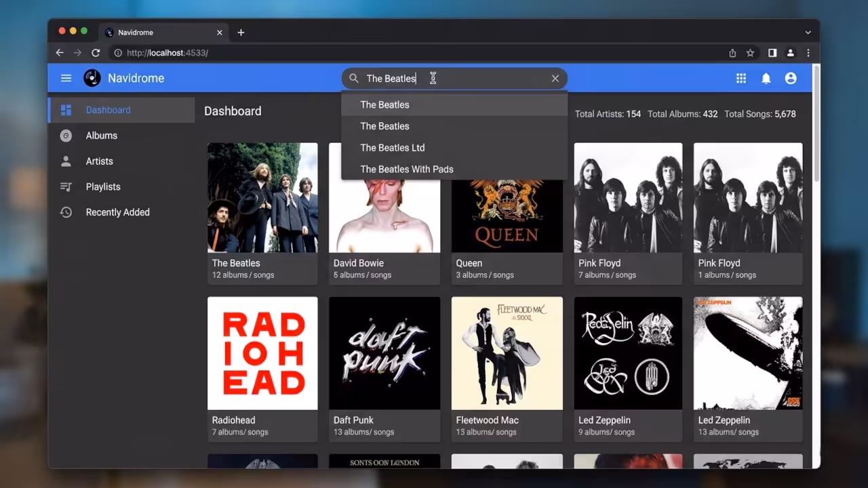The width and height of the screenshot is (868, 488).
Task: Reload the page
Action: (x=96, y=53)
